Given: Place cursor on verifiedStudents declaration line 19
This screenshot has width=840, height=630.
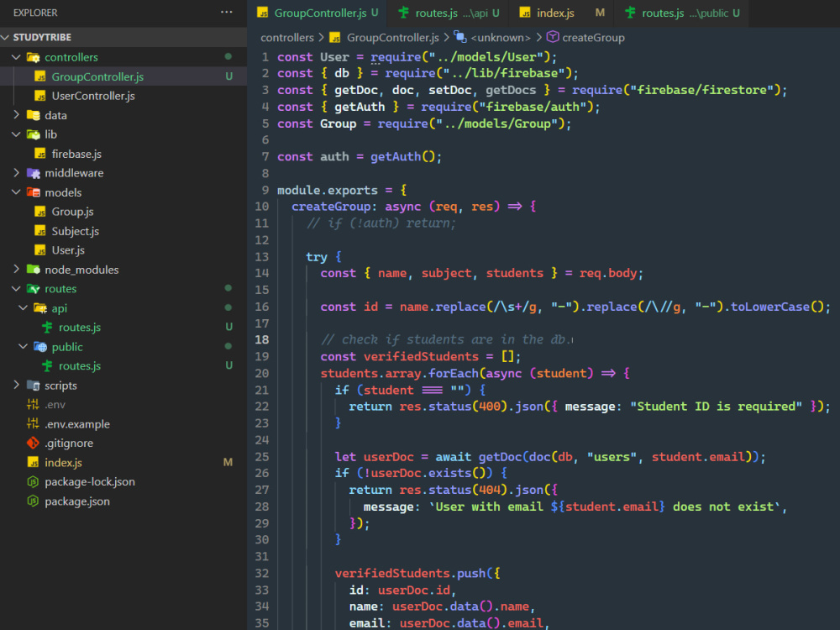Looking at the screenshot, I should 420,356.
